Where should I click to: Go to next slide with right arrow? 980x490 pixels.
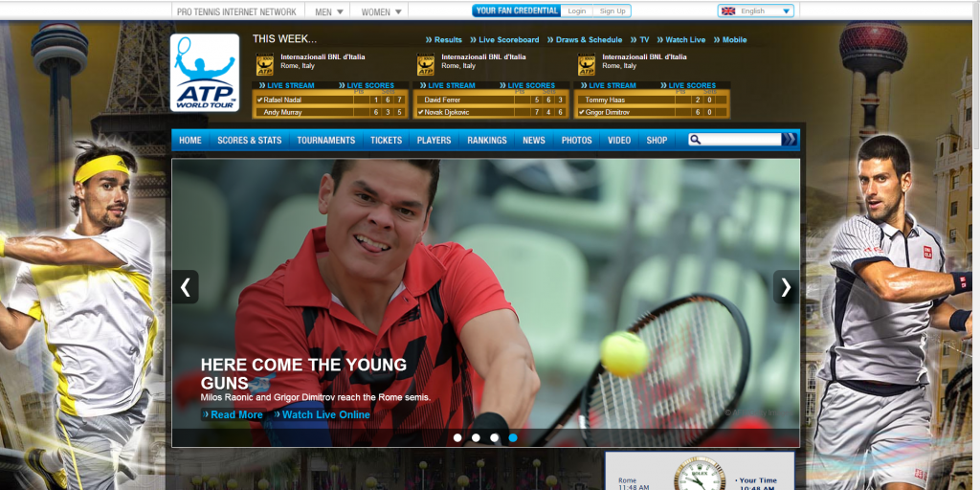(x=787, y=287)
